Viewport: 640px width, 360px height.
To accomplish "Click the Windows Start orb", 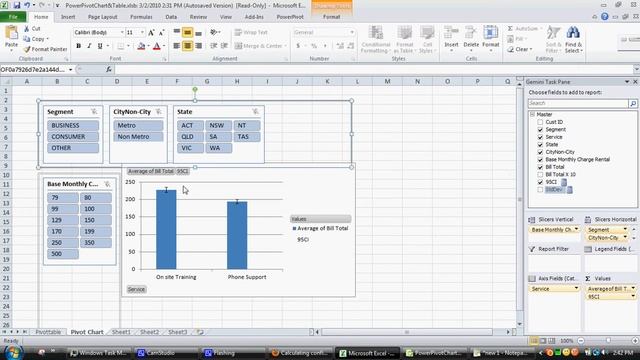I will [13, 353].
